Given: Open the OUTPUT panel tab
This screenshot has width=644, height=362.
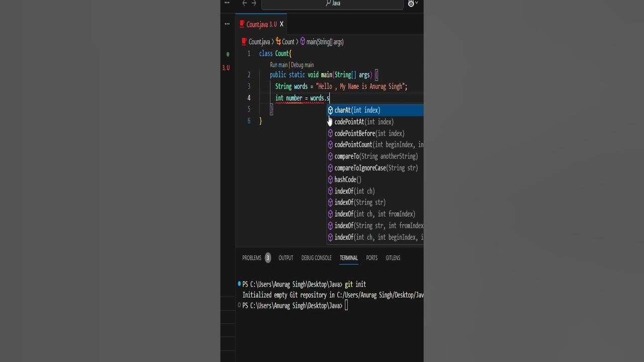Looking at the screenshot, I should tap(286, 258).
